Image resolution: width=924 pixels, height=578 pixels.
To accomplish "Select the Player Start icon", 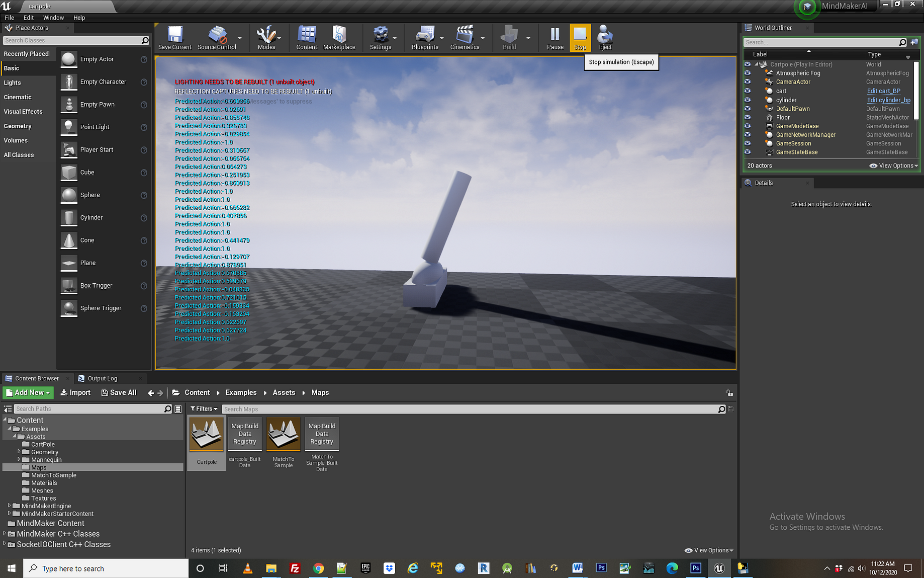I will (x=69, y=150).
